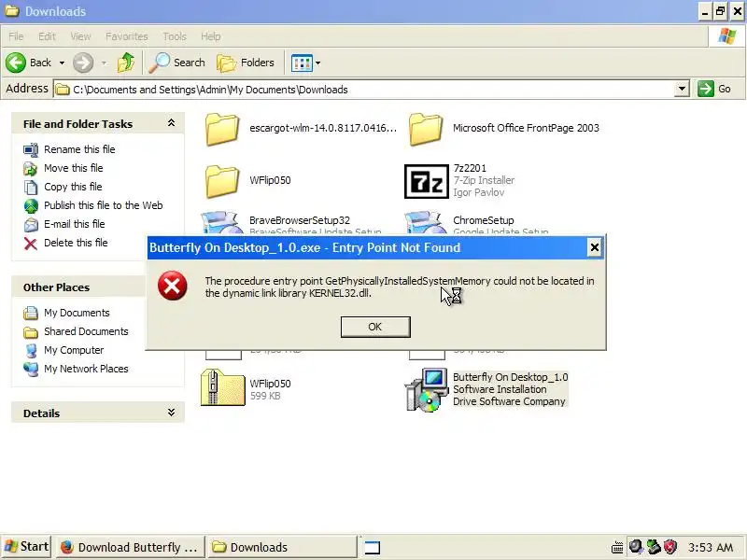747x560 pixels.
Task: Select the Microsoft Office FrontPage 2003 folder icon
Action: [x=426, y=129]
